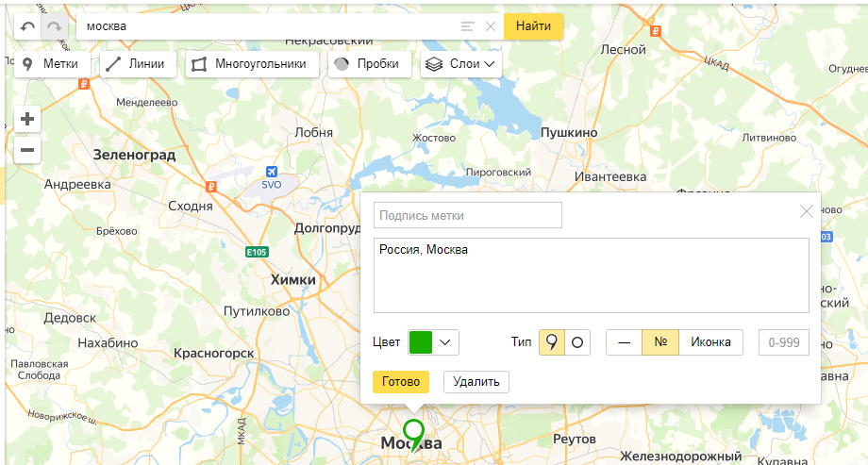The width and height of the screenshot is (868, 465).
Task: Click the toll marker near Лесной
Action: [x=656, y=31]
